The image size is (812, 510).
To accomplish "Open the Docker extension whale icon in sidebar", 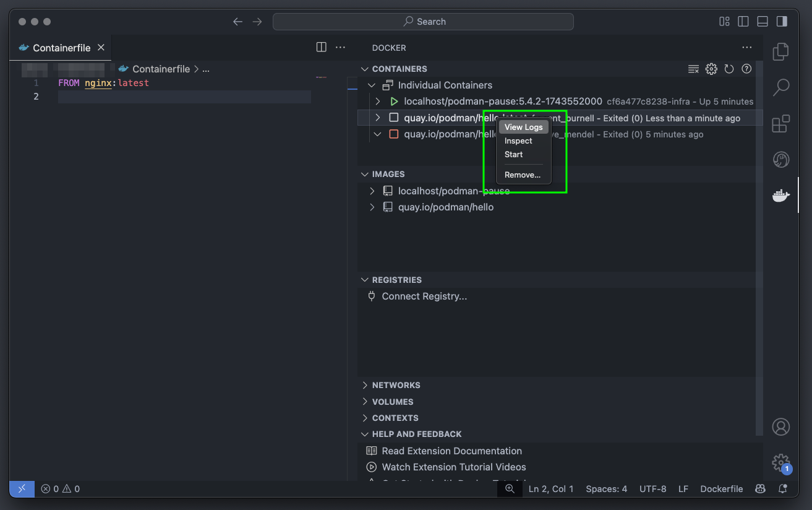I will (780, 195).
